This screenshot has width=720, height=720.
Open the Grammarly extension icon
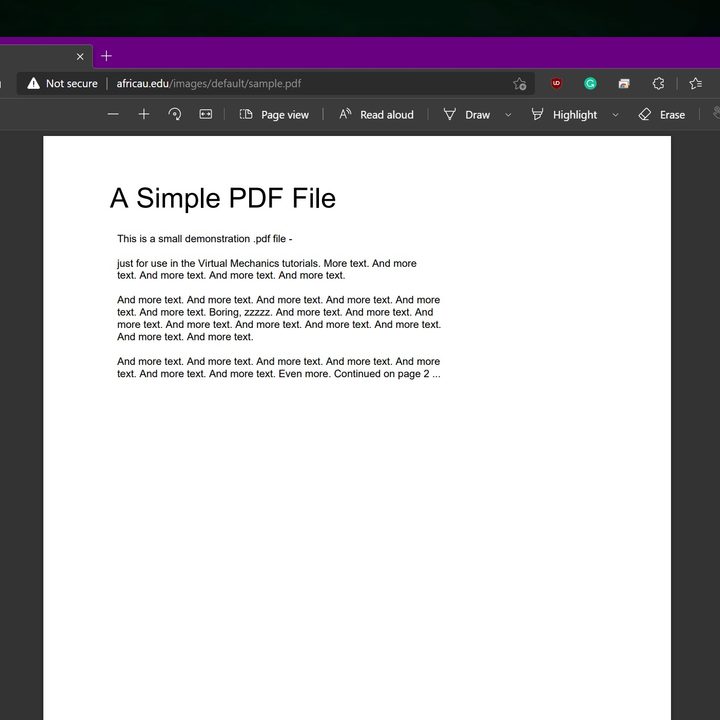tap(590, 84)
